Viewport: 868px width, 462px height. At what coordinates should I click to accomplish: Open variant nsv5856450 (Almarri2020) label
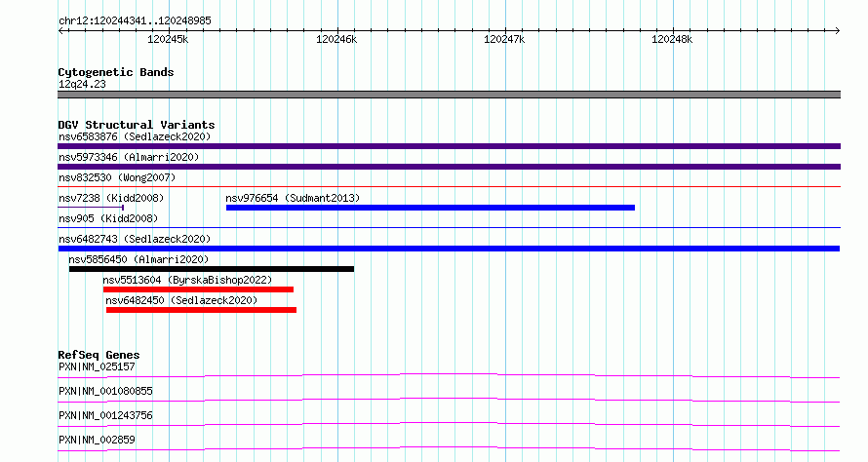click(138, 259)
